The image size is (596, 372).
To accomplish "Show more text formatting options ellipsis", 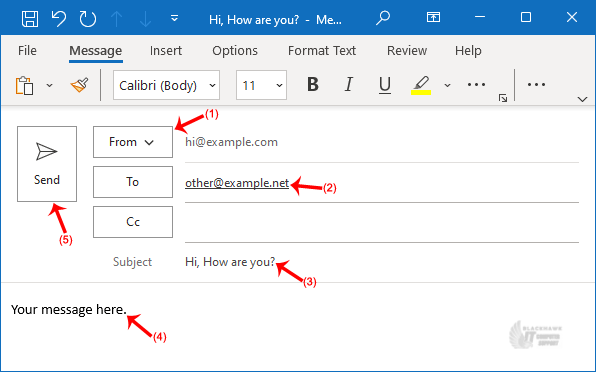I will (476, 85).
